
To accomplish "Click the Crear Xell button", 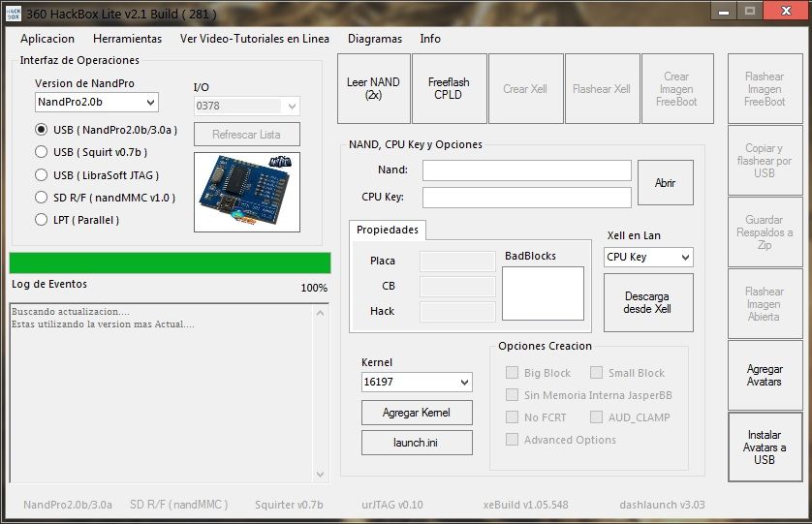I will (x=525, y=88).
